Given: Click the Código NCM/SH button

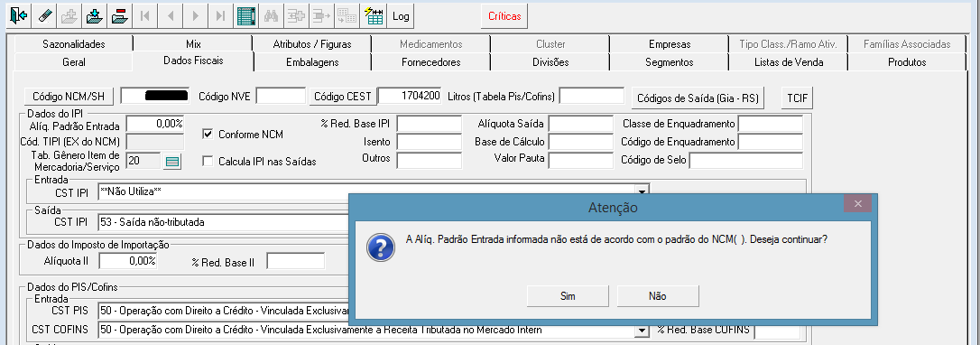Looking at the screenshot, I should click(x=69, y=97).
